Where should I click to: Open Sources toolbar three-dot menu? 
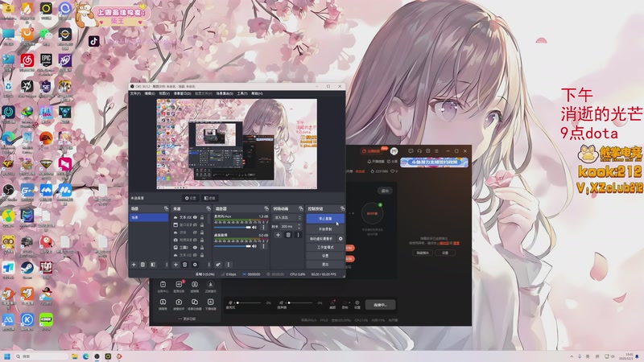coord(208,265)
